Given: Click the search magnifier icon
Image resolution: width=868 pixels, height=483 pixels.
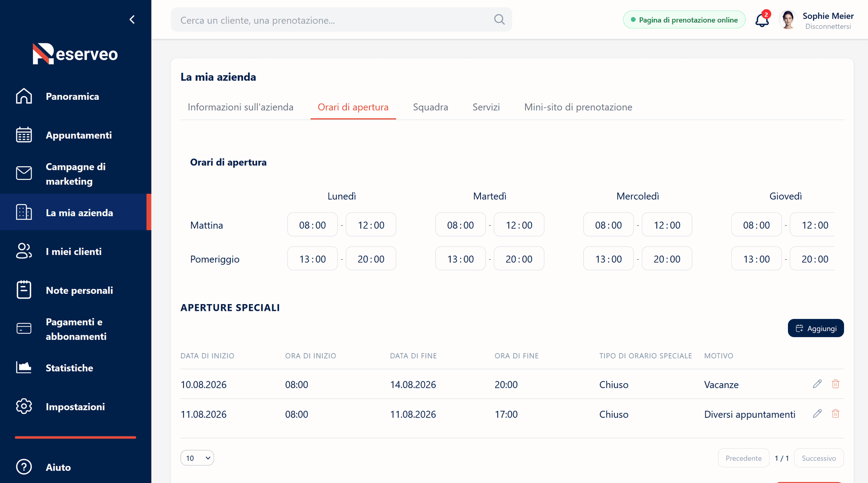Looking at the screenshot, I should pyautogui.click(x=499, y=19).
